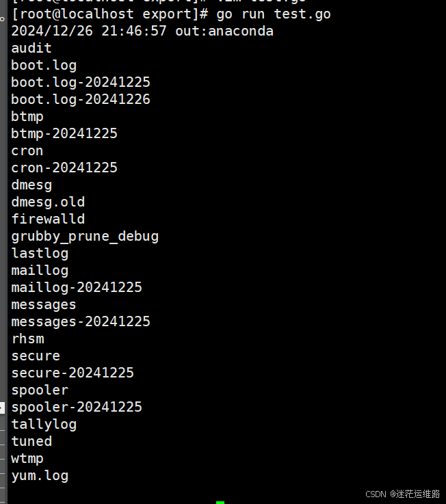Click the 'tuned' entry in output
446x504 pixels.
[x=31, y=441]
